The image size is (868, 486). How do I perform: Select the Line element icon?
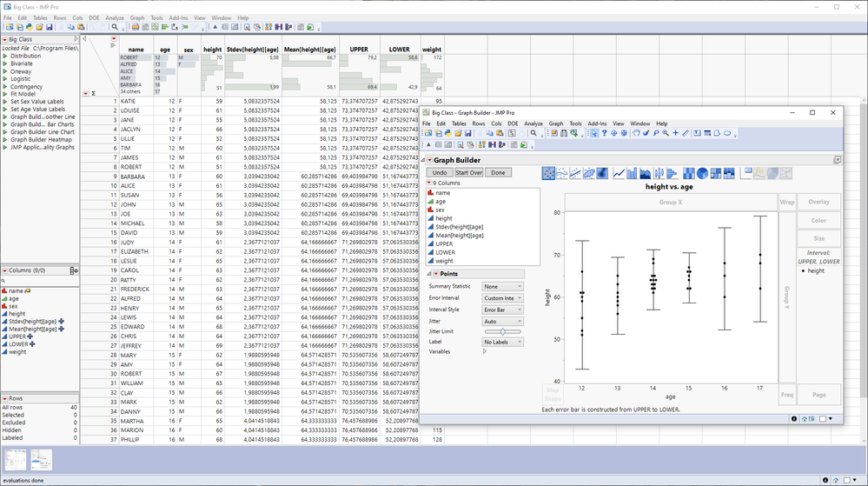[619, 174]
